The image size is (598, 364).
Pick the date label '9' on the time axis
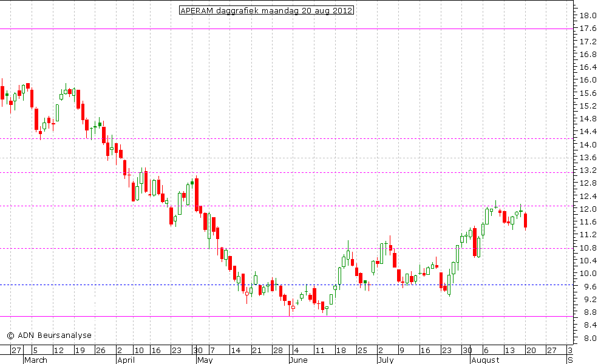(402, 350)
